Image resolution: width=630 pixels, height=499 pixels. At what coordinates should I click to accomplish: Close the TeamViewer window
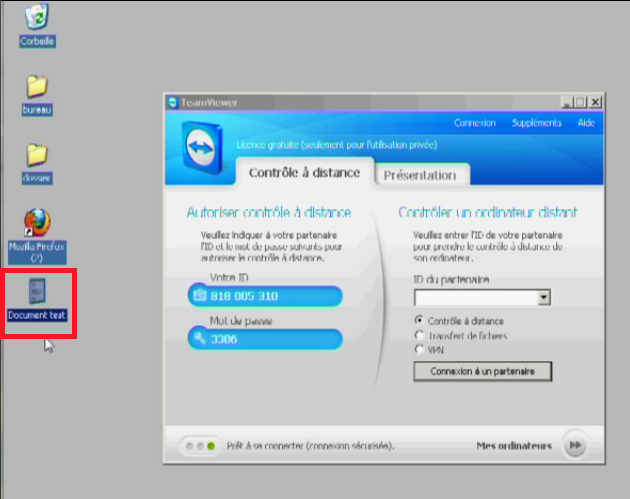(x=595, y=102)
